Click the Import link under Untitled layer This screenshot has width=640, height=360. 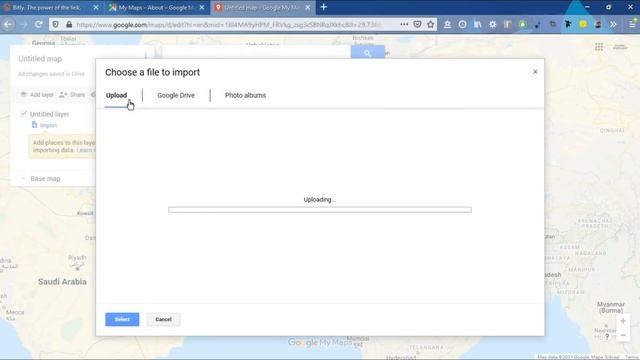pos(48,125)
